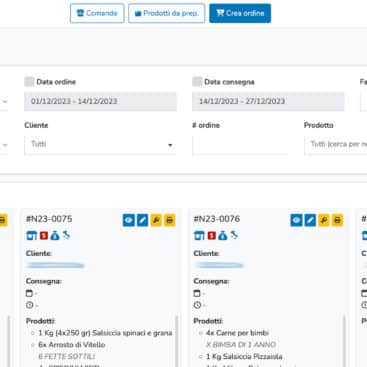Click the red dollar icon on order #N23-0075
The image size is (367, 367).
coord(44,236)
